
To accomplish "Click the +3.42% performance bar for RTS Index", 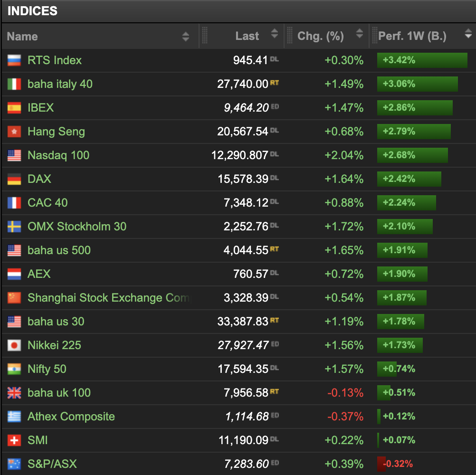I will [422, 60].
